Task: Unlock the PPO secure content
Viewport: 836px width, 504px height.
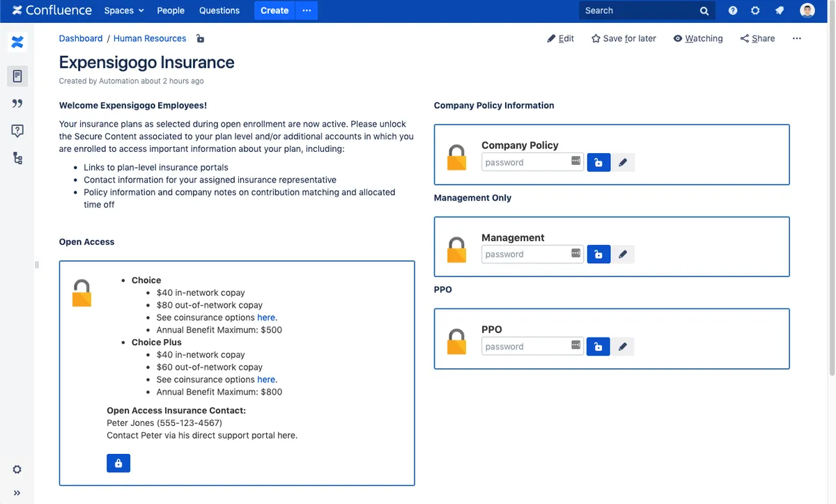Action: point(598,347)
